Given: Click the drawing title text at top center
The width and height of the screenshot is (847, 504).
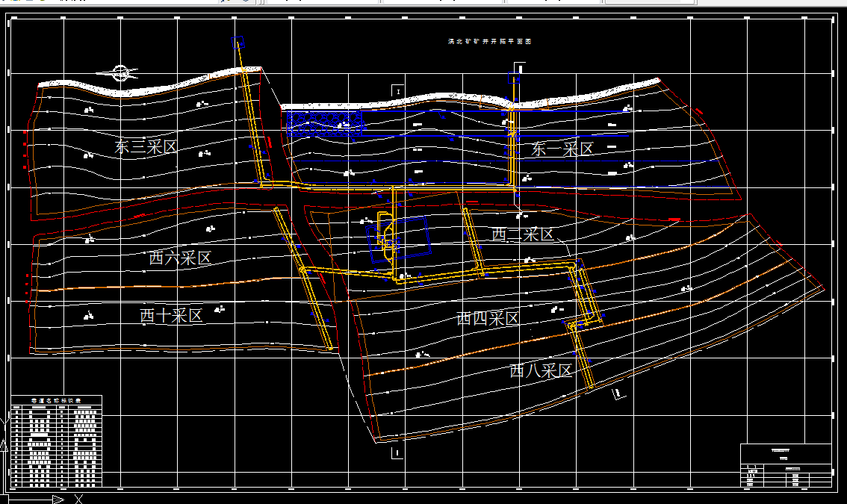Looking at the screenshot, I should tap(489, 41).
